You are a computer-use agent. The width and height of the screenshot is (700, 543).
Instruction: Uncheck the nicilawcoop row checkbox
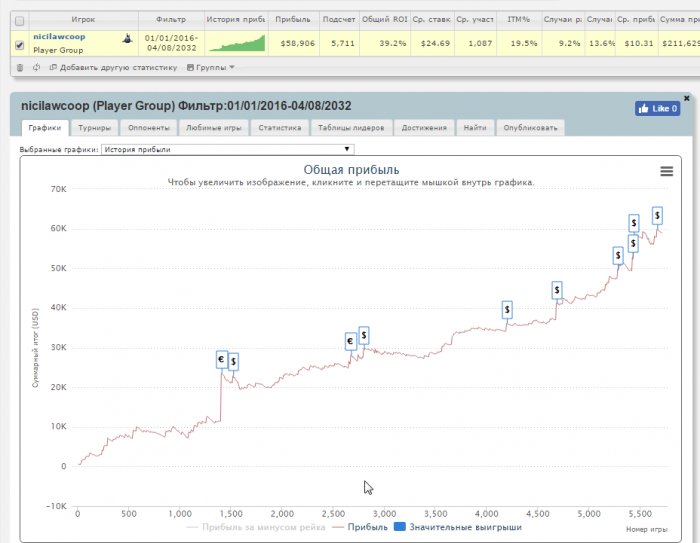click(x=20, y=45)
